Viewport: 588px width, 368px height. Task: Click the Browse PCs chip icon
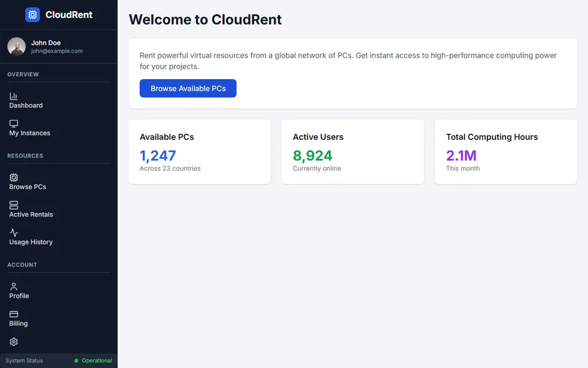coord(13,177)
